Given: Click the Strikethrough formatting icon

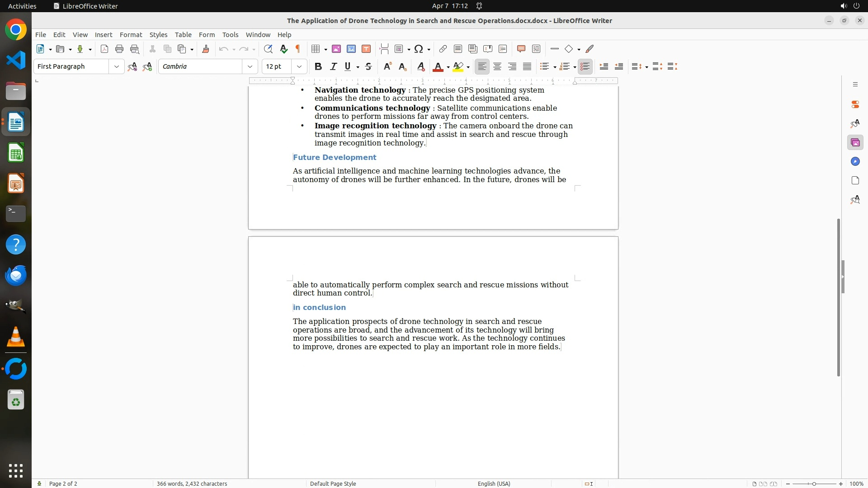Looking at the screenshot, I should coord(368,67).
